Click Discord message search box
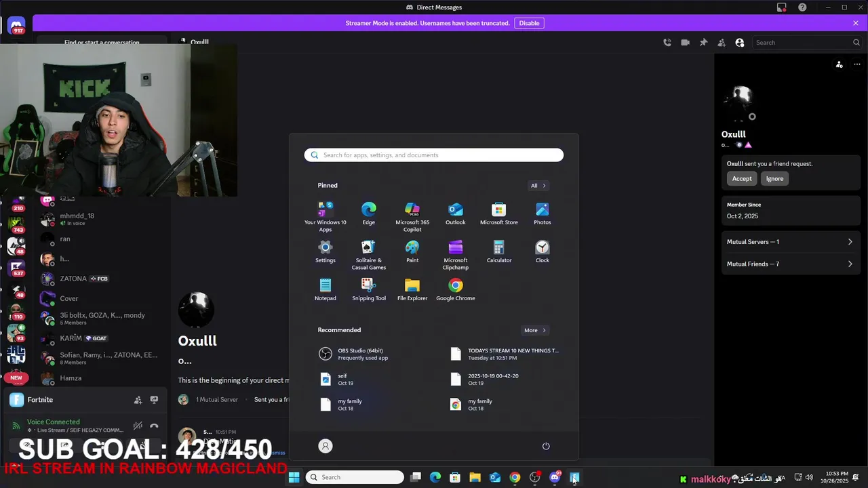The image size is (868, 488). [x=808, y=43]
